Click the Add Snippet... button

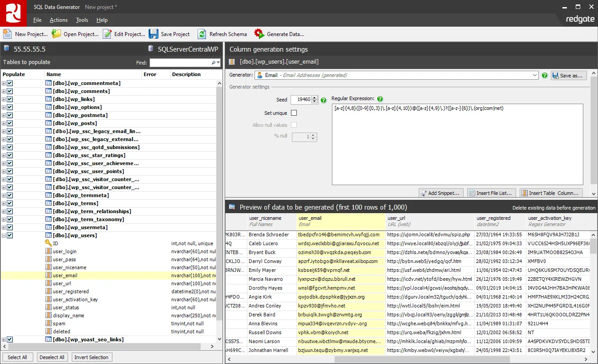point(441,193)
